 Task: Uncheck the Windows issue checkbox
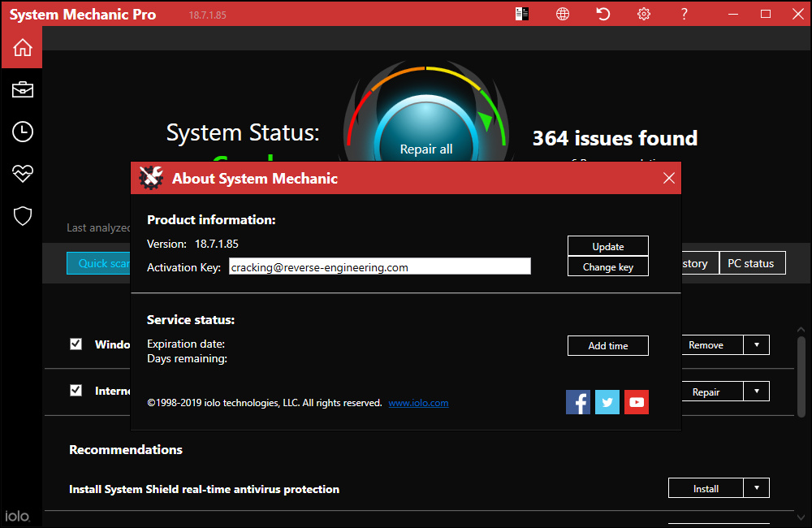[x=76, y=344]
